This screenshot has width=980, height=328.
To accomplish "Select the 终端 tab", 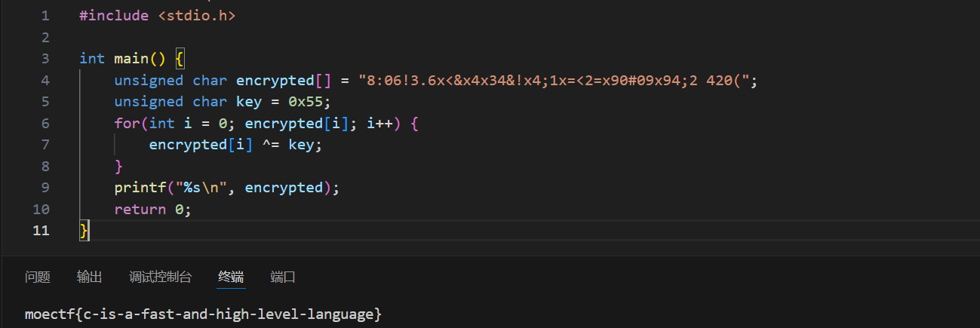I will coord(231,277).
